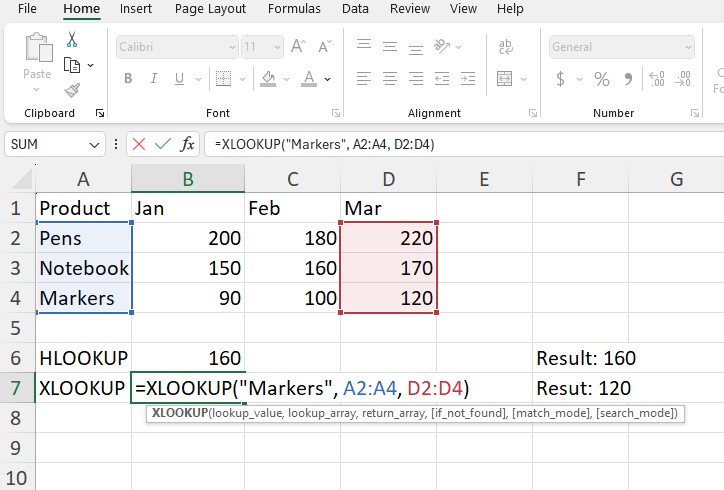The image size is (724, 490).
Task: Switch to the Formulas tab
Action: pyautogui.click(x=295, y=9)
